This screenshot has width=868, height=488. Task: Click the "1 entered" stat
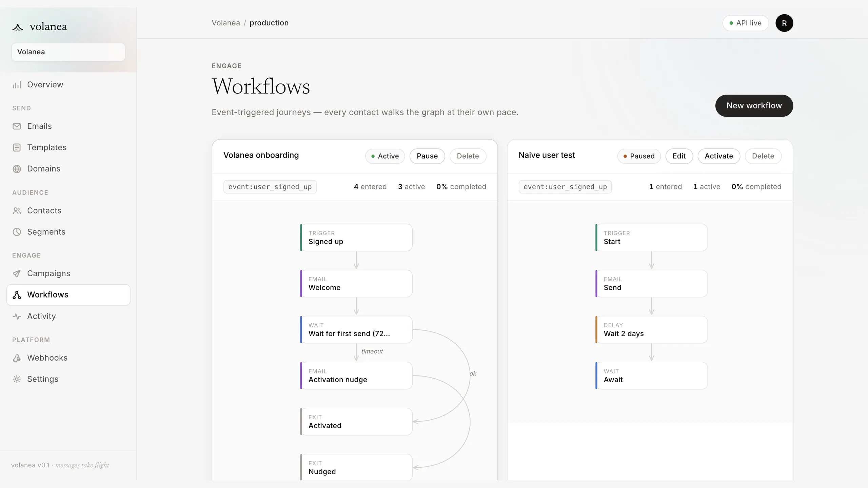click(x=665, y=187)
